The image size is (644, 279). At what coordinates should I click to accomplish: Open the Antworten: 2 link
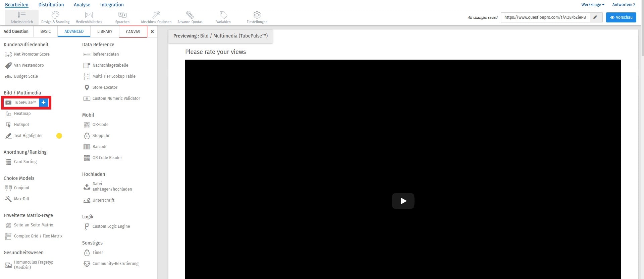pyautogui.click(x=624, y=5)
